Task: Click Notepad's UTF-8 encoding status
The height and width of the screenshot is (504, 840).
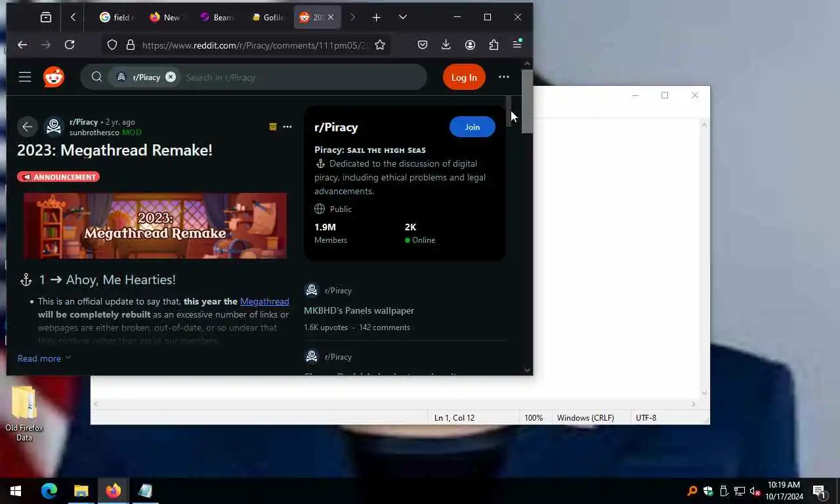Action: click(646, 417)
